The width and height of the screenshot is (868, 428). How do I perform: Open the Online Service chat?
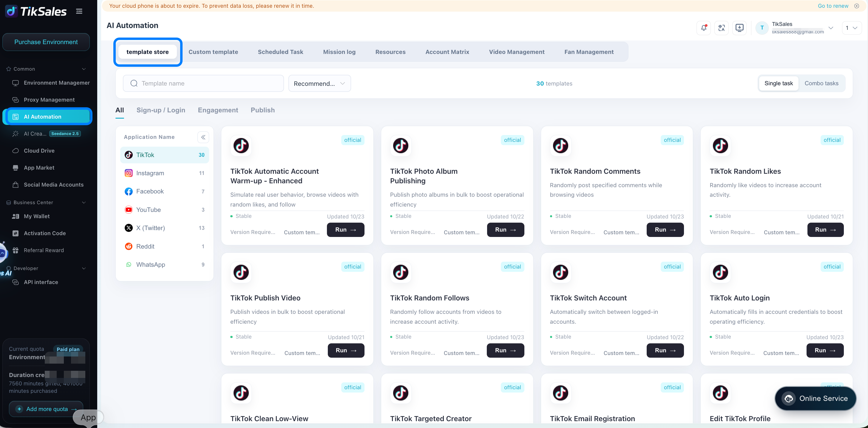815,398
